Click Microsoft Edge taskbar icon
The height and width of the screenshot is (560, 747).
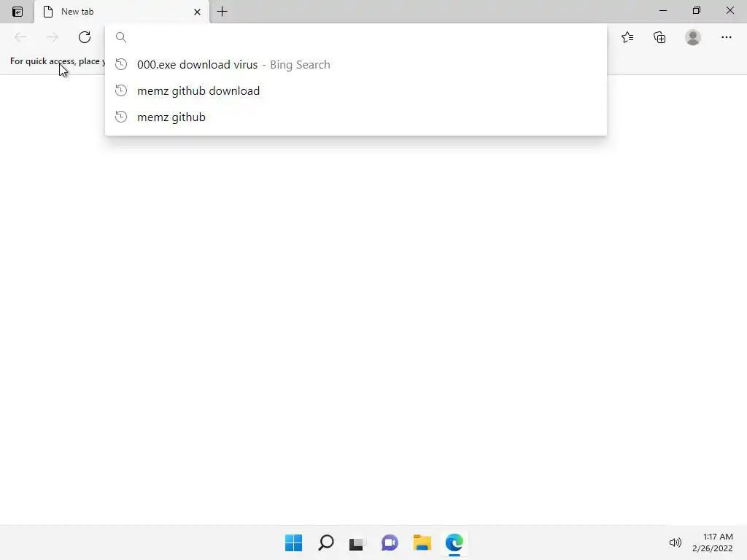pyautogui.click(x=454, y=542)
